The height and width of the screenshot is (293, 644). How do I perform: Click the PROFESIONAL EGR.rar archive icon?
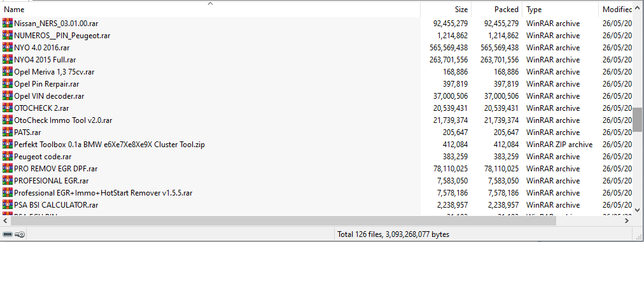[x=8, y=180]
